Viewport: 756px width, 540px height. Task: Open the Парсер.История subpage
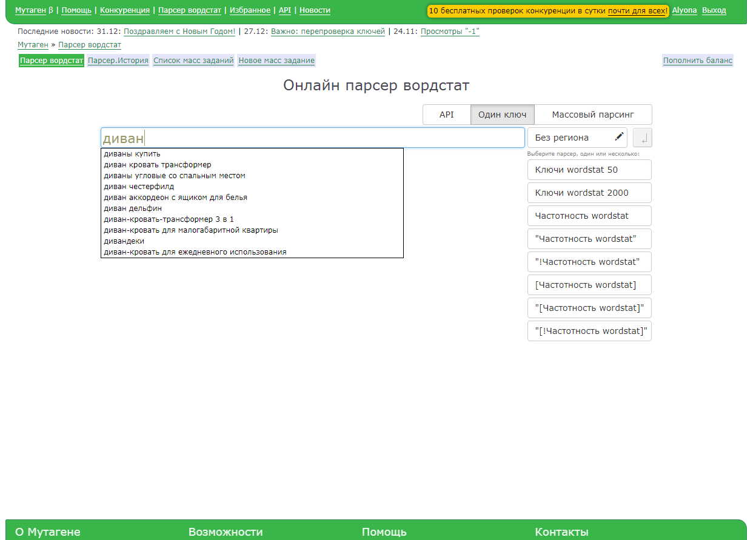pos(118,61)
